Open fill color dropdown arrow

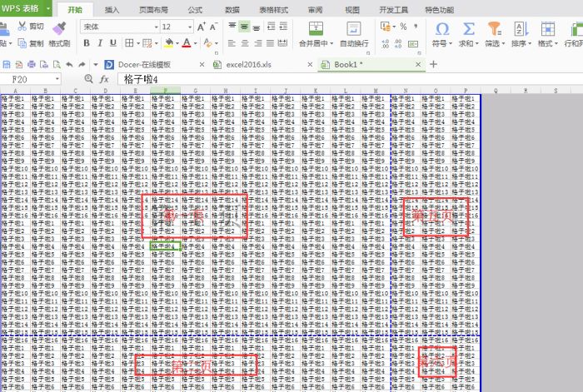[x=177, y=44]
